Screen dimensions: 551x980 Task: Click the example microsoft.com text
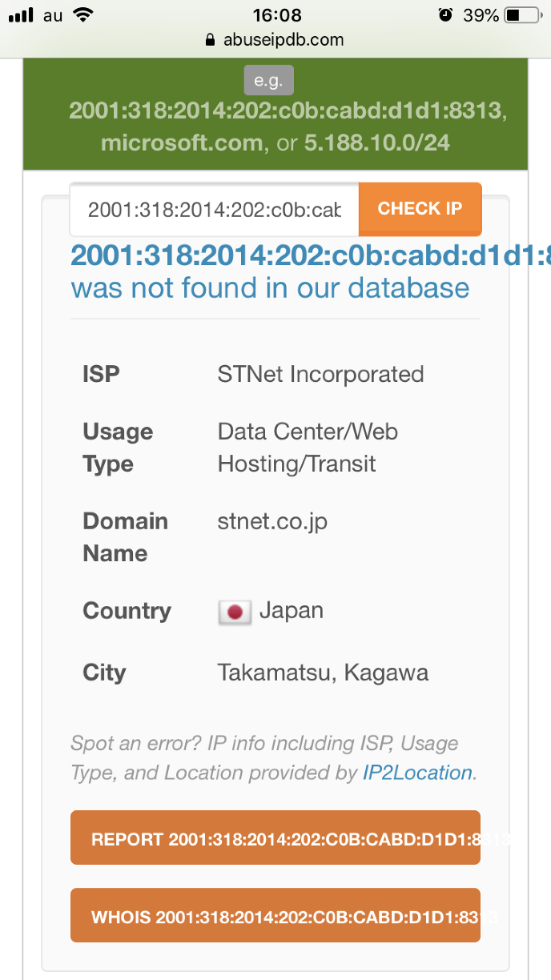click(182, 143)
